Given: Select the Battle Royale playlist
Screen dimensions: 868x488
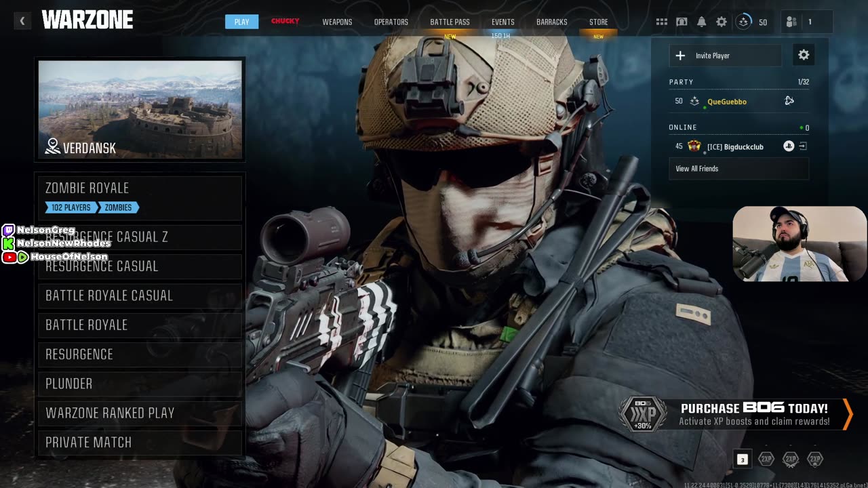Looking at the screenshot, I should pyautogui.click(x=140, y=325).
